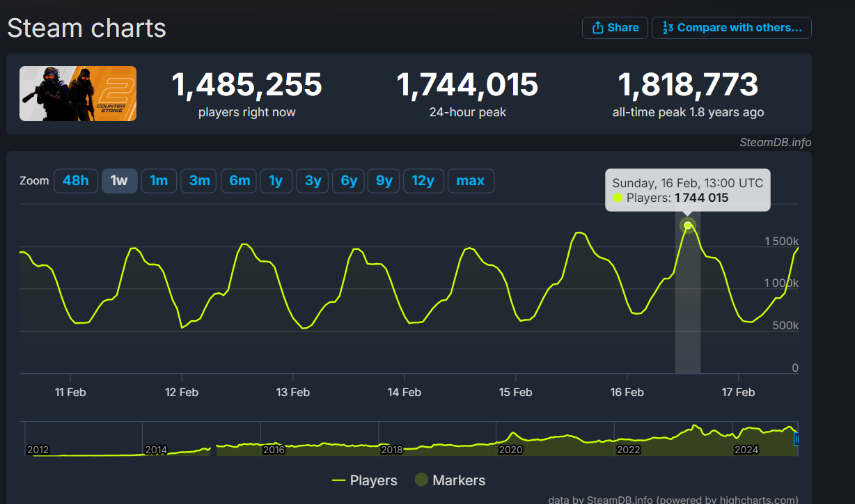
Task: Toggle the Players series in legend
Action: coord(365,480)
